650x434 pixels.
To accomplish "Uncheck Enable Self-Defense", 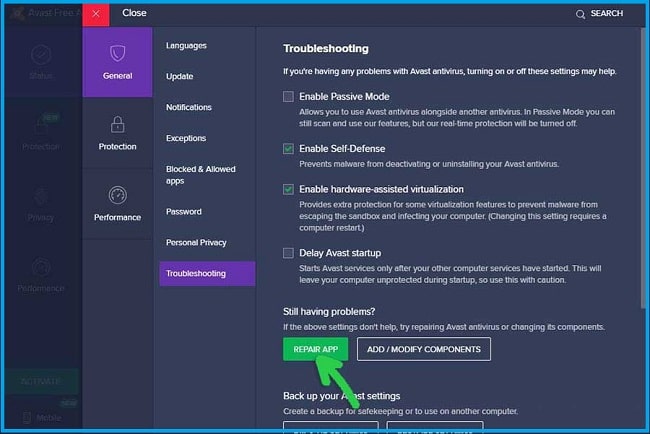I will tap(289, 149).
